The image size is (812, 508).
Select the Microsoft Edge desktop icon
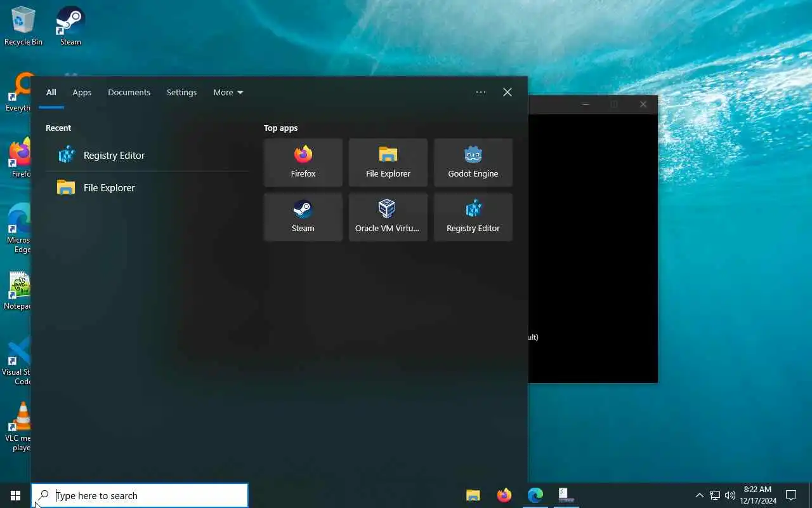coord(18,229)
